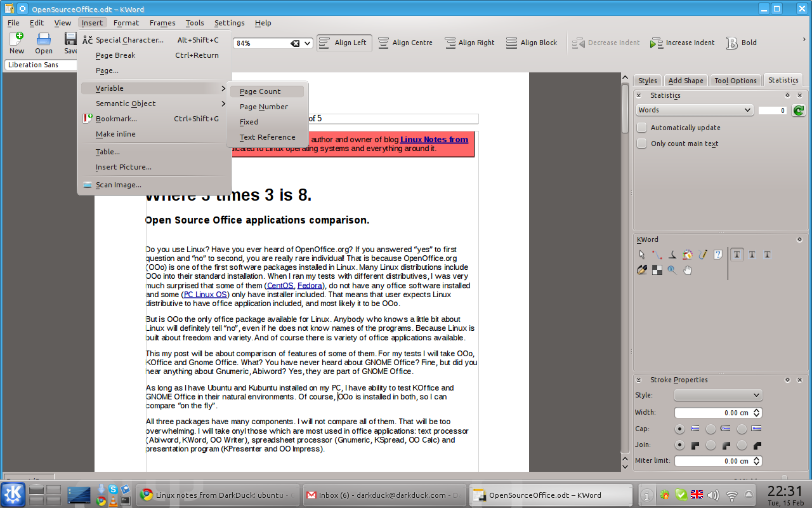Select the second Join style radio button
This screenshot has height=508, width=812.
pos(710,444)
